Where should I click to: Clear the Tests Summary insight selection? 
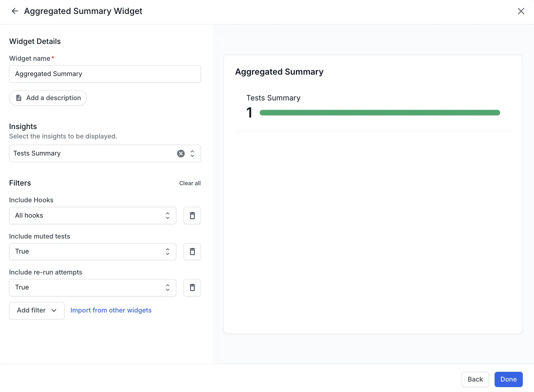point(181,153)
